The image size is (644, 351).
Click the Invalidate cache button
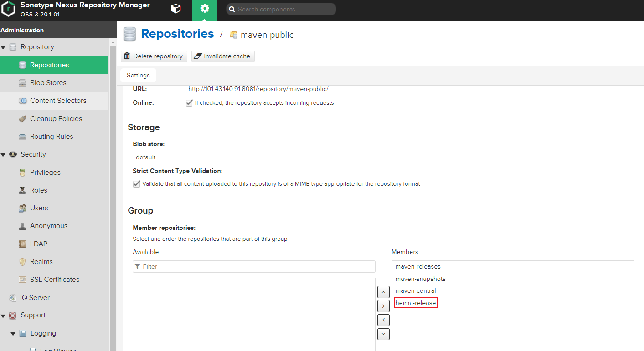coord(223,56)
